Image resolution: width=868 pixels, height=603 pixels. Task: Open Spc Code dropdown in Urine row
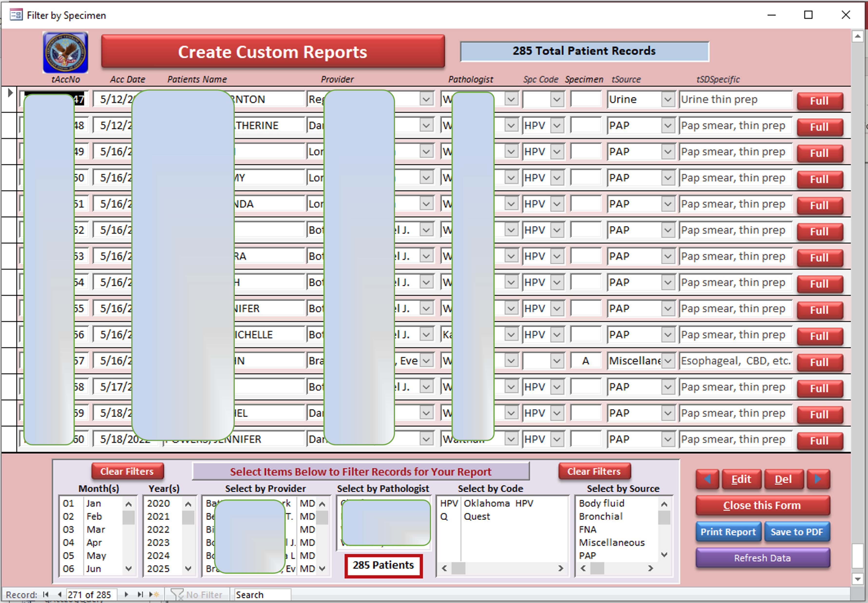click(557, 99)
